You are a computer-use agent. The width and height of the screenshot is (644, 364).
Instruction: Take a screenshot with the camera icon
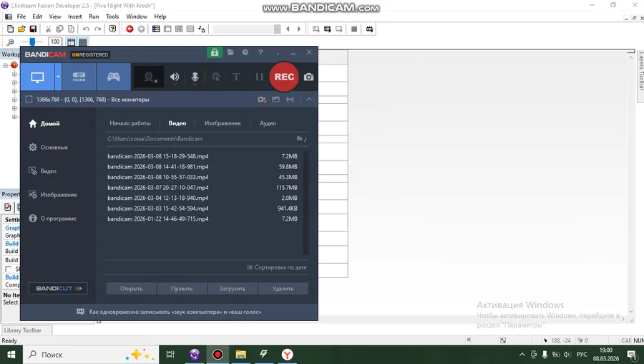[x=308, y=77]
